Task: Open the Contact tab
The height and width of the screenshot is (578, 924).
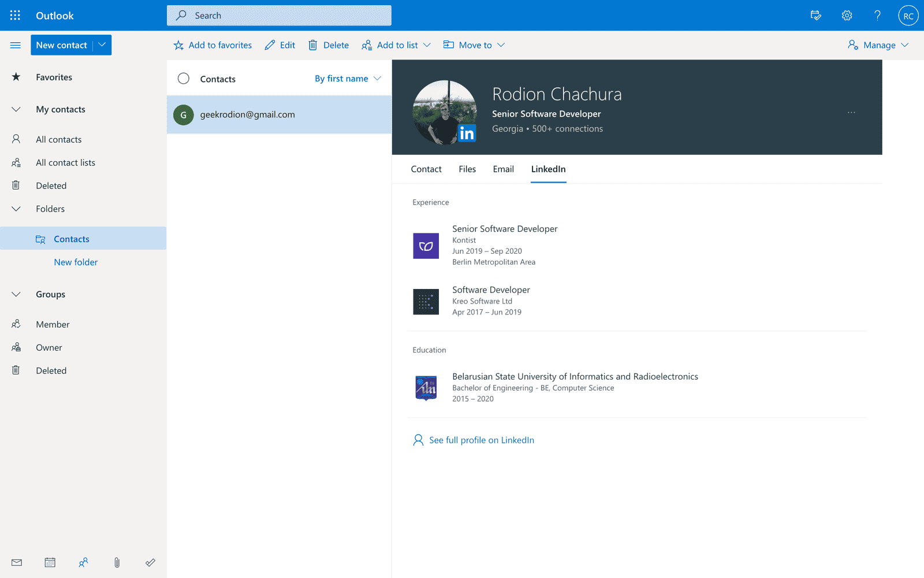Action: tap(426, 169)
